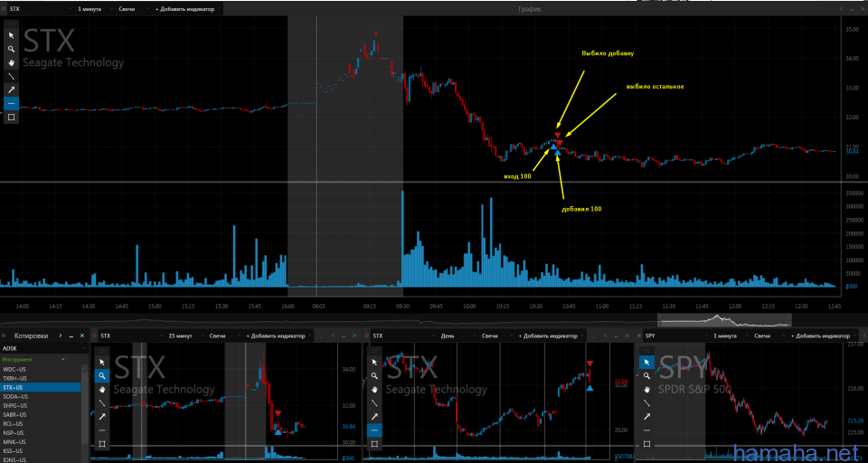The image size is (868, 463).
Task: Select the arrow drawing tool in main chart
Action: [x=11, y=90]
